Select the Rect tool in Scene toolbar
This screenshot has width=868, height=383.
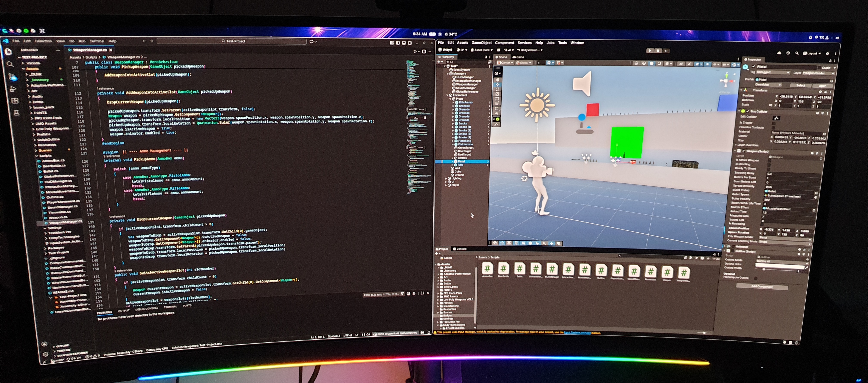[x=497, y=99]
